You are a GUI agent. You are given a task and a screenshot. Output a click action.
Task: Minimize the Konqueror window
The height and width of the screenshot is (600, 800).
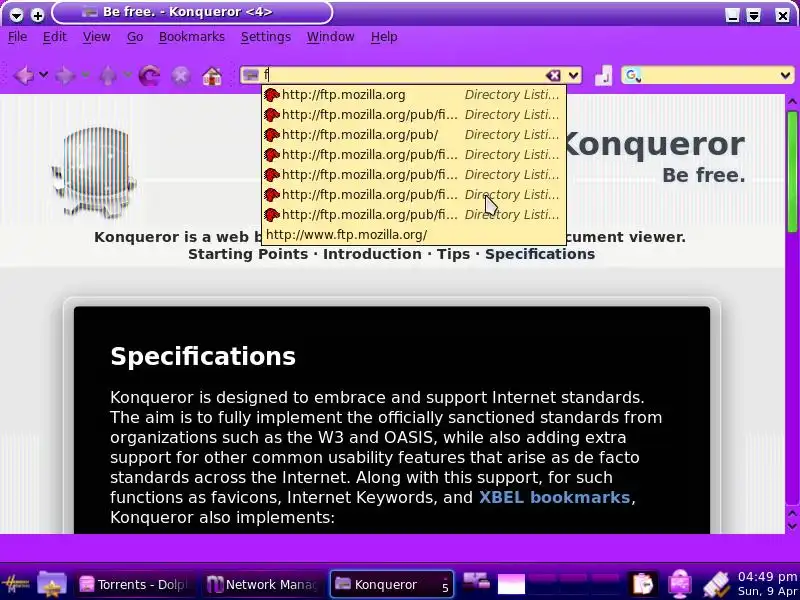click(733, 16)
